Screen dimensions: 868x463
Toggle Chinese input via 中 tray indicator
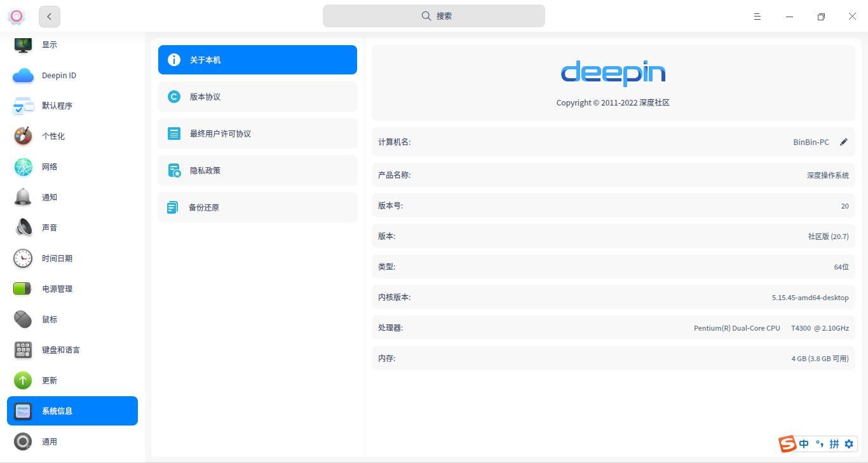point(803,444)
